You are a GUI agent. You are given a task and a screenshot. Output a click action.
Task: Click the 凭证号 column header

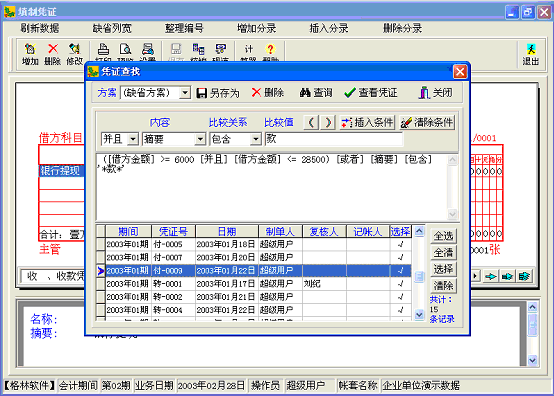coord(173,232)
